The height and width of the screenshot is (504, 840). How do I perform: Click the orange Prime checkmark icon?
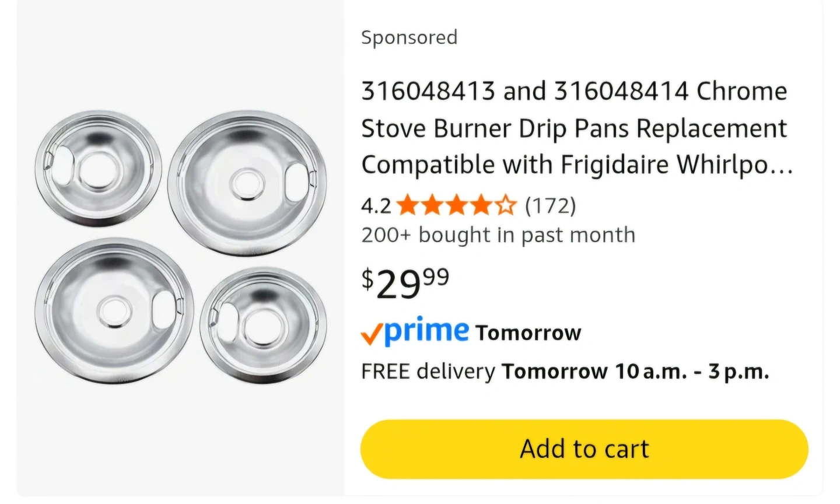(x=371, y=334)
